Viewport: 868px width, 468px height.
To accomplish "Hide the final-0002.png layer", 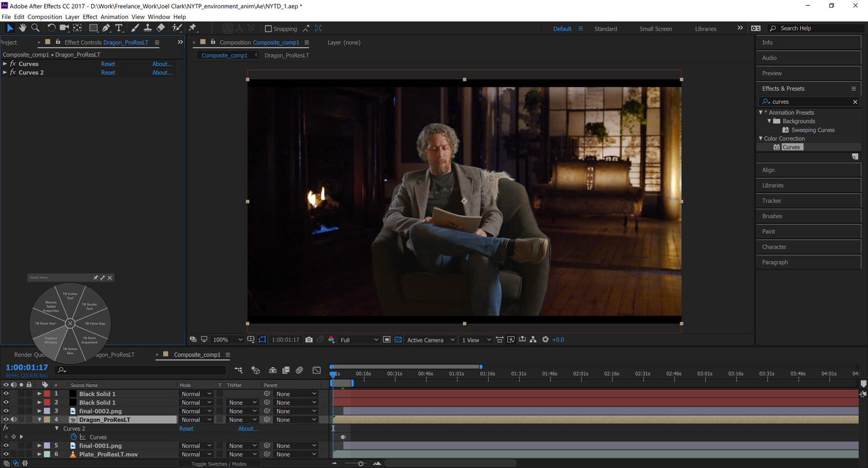I will (6, 411).
